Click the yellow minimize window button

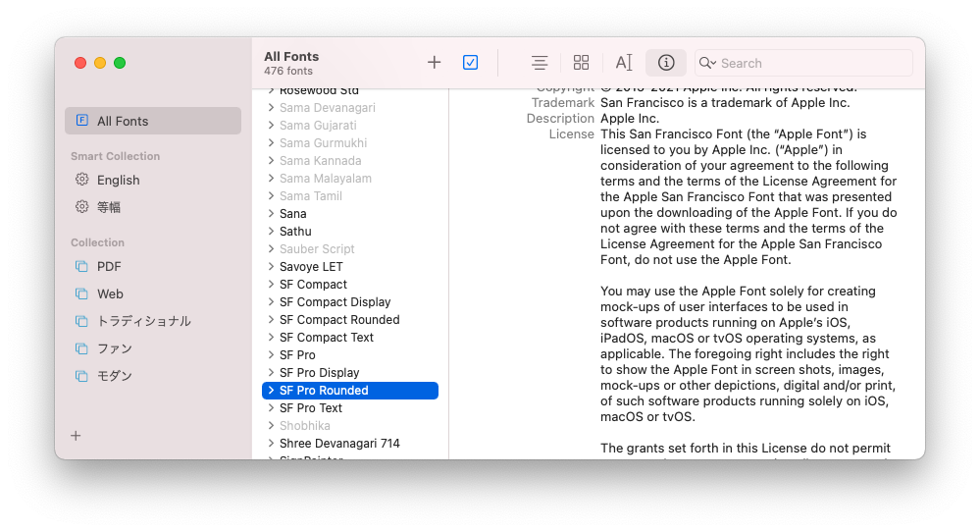point(100,63)
